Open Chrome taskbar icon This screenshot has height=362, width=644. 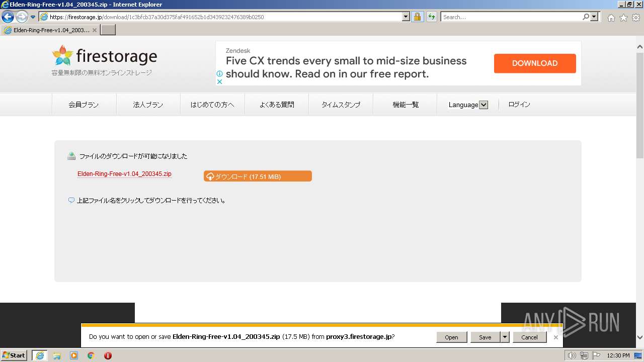tap(91, 355)
